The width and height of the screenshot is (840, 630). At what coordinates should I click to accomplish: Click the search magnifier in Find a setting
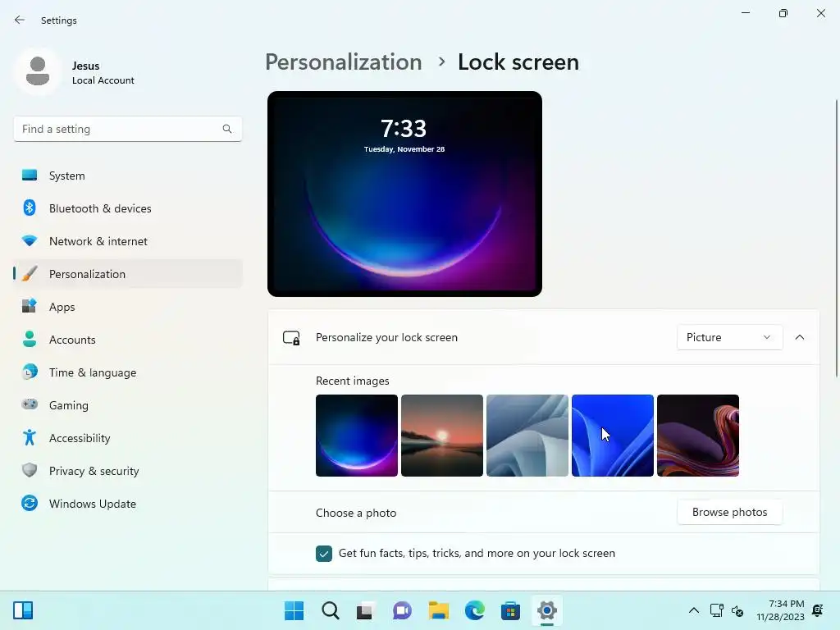tap(227, 129)
